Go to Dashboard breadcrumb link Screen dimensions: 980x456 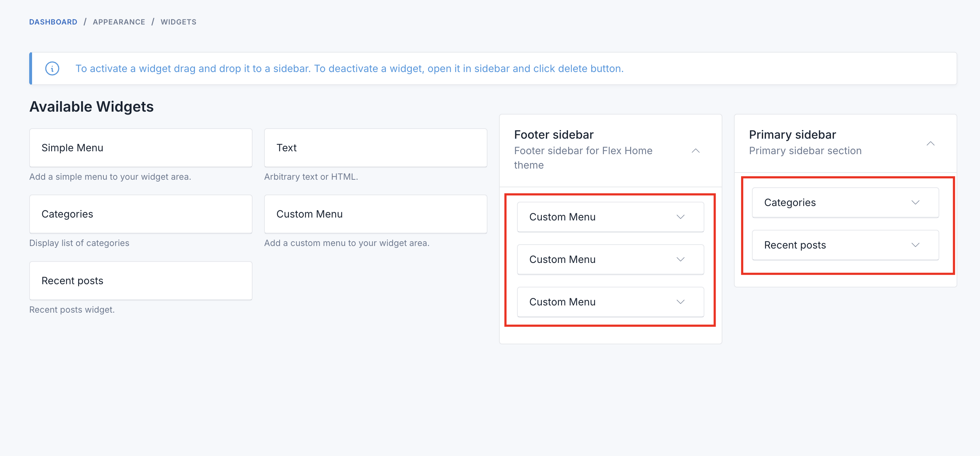pos(53,22)
